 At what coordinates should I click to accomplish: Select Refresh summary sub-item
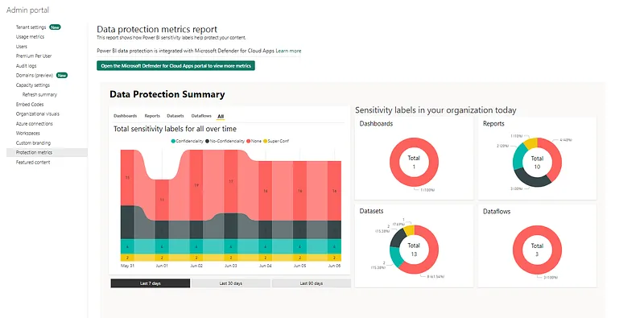pos(39,94)
